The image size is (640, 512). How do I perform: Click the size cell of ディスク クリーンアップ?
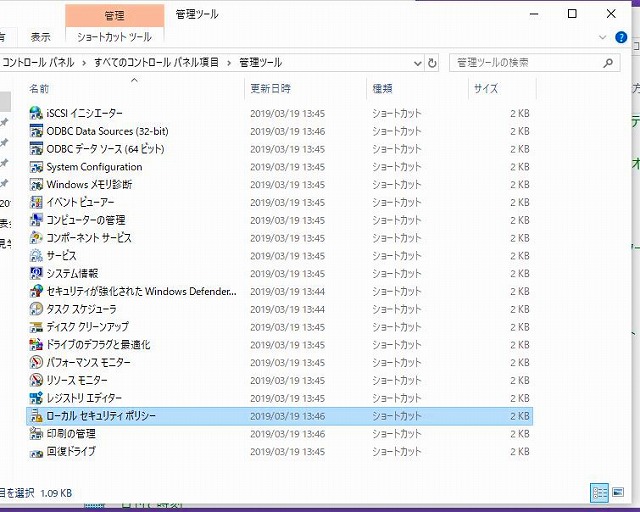[x=520, y=327]
